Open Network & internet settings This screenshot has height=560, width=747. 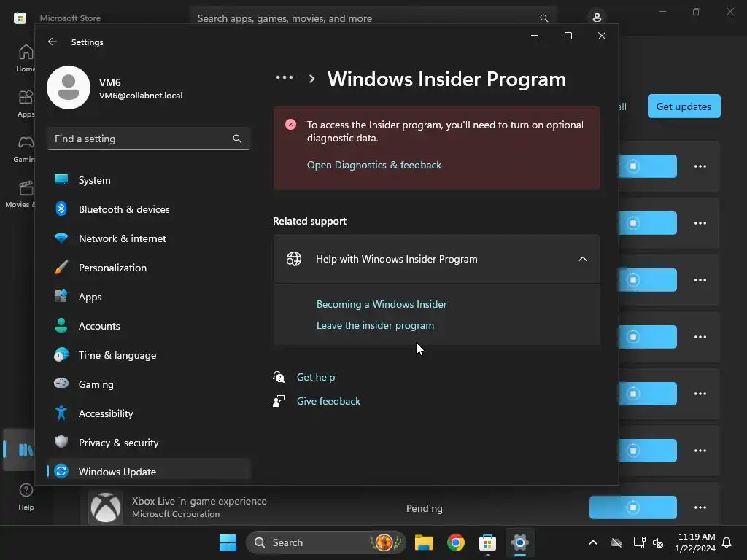tap(149, 238)
